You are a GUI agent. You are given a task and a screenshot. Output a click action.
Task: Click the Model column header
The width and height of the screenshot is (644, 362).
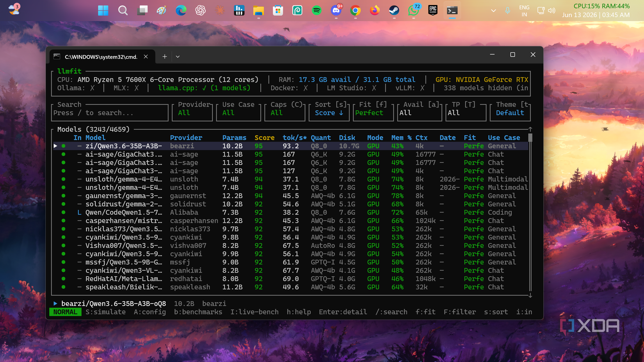click(x=95, y=138)
